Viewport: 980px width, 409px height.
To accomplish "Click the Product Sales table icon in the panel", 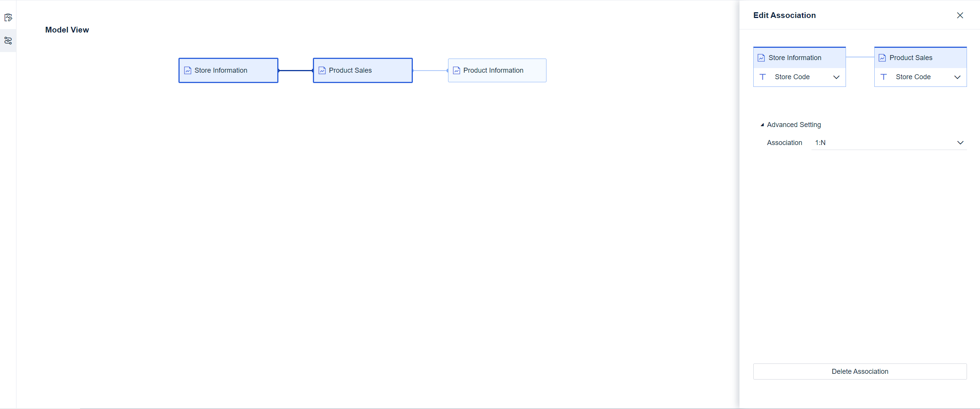I will [x=882, y=58].
